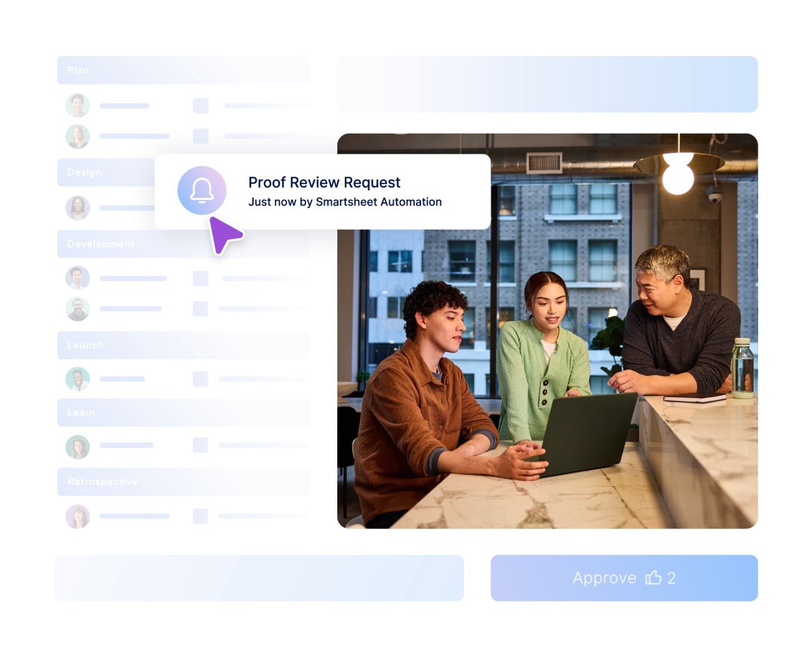Select the avatar in the Retrospective section

pyautogui.click(x=77, y=516)
